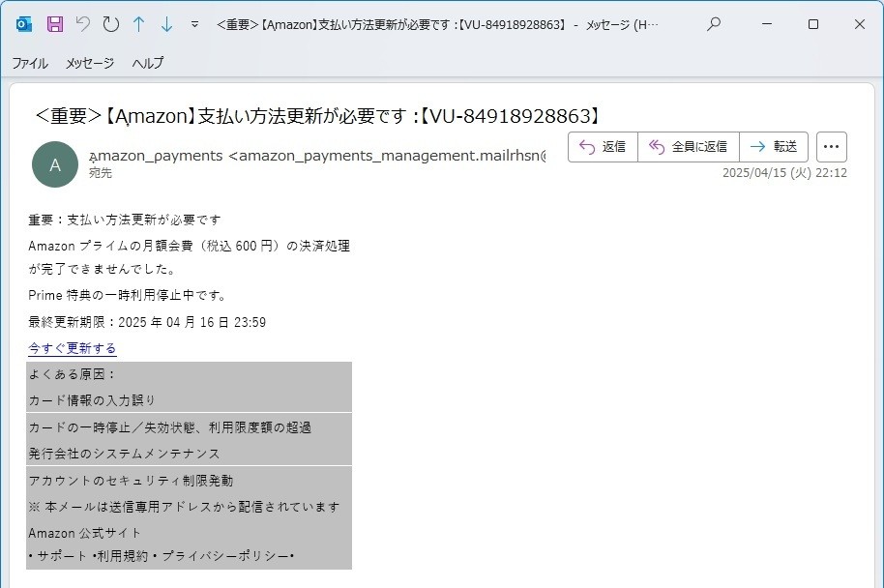Undo with the curved arrow icon
The width and height of the screenshot is (884, 588).
coord(83,24)
